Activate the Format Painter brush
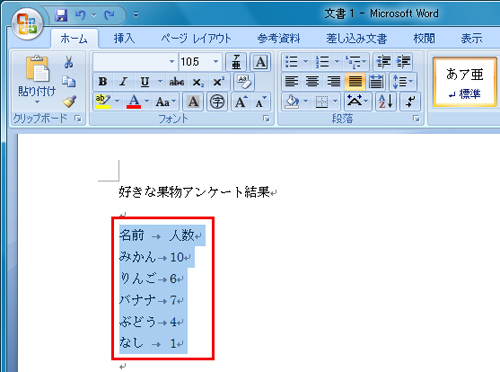This screenshot has width=500, height=372. pos(69,102)
